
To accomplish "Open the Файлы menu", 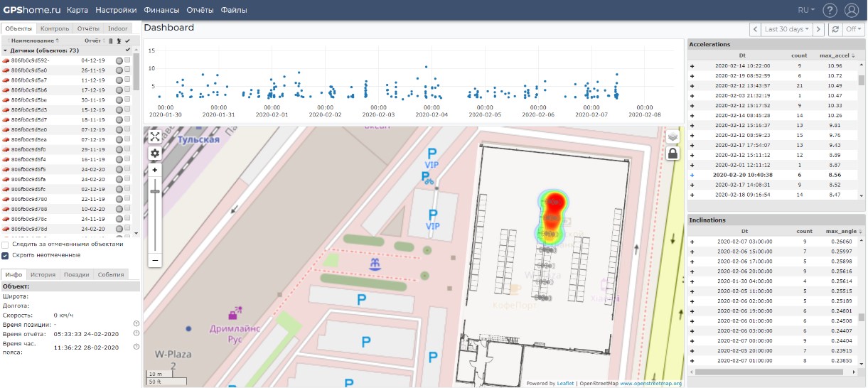I will 234,11.
